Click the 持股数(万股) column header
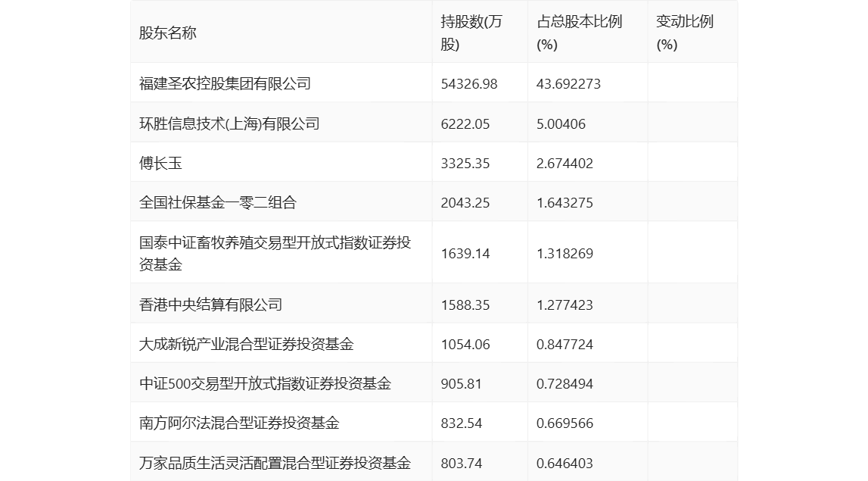Screen dimensions: 868x481 click(471, 33)
